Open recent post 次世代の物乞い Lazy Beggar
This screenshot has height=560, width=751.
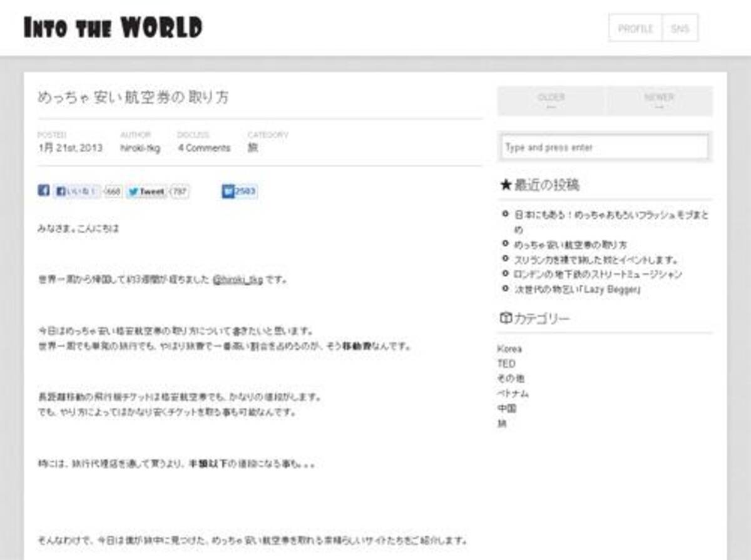[577, 289]
